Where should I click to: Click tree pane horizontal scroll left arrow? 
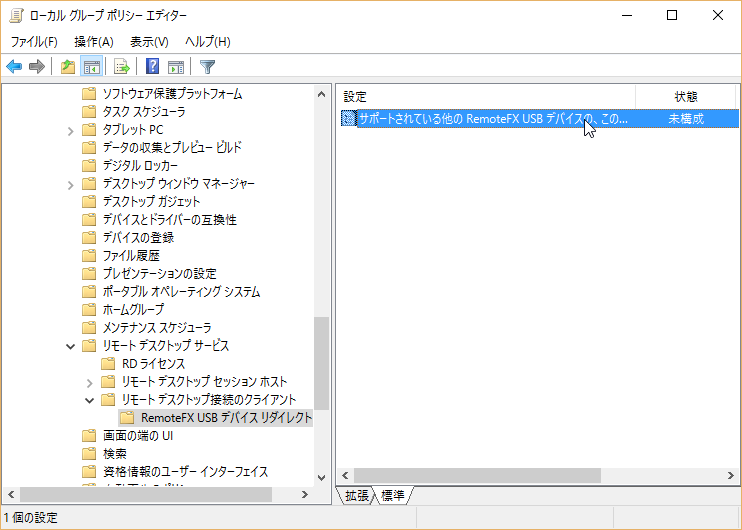pyautogui.click(x=11, y=495)
